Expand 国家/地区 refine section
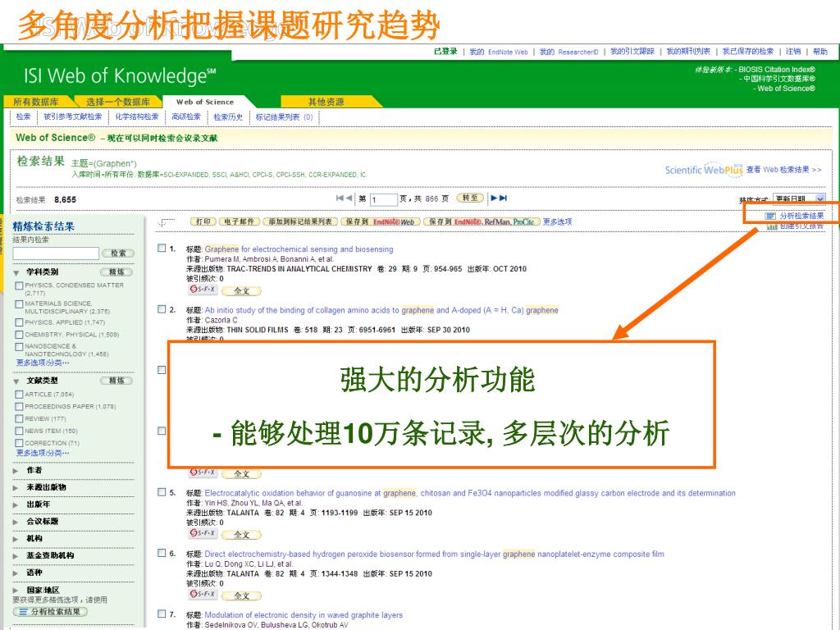 16,591
